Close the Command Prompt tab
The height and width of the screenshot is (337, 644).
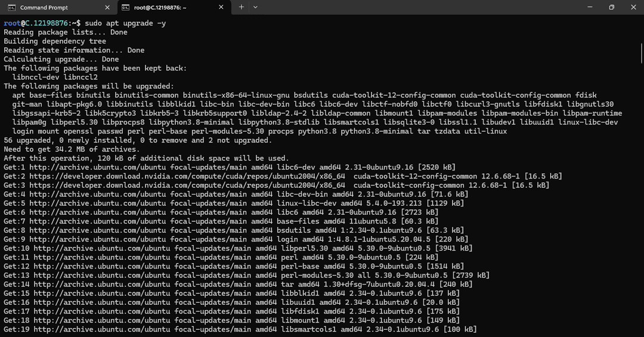pos(107,7)
